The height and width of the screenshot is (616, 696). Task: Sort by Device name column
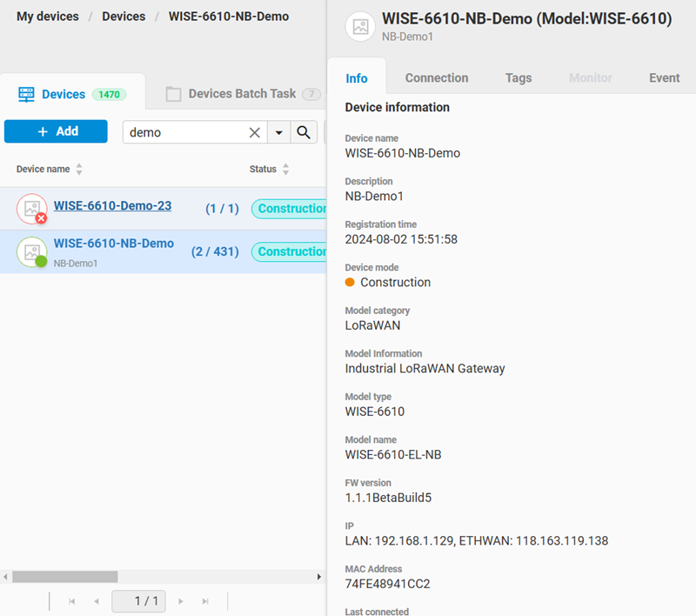[x=79, y=170]
